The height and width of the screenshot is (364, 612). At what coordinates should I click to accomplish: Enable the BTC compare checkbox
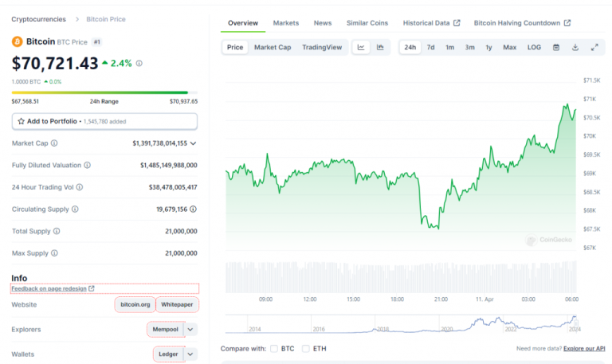(x=274, y=348)
